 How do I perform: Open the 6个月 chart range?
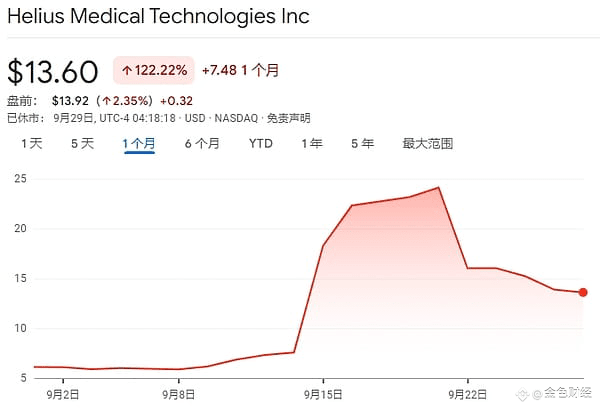point(202,144)
